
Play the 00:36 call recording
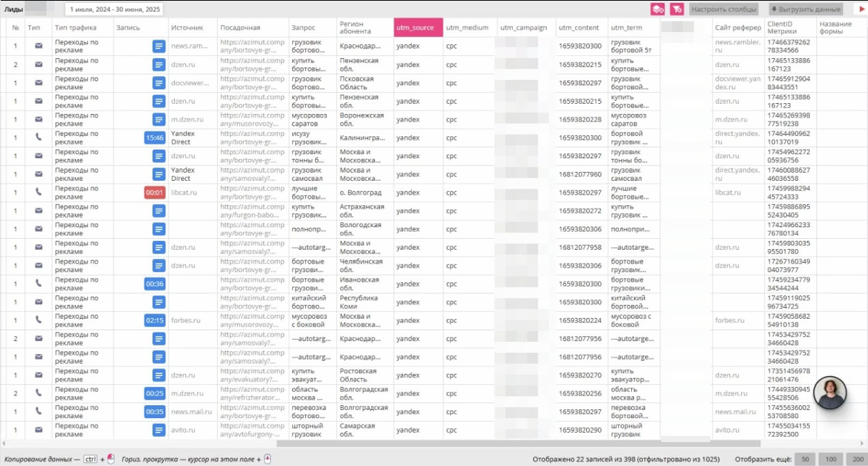pyautogui.click(x=155, y=284)
